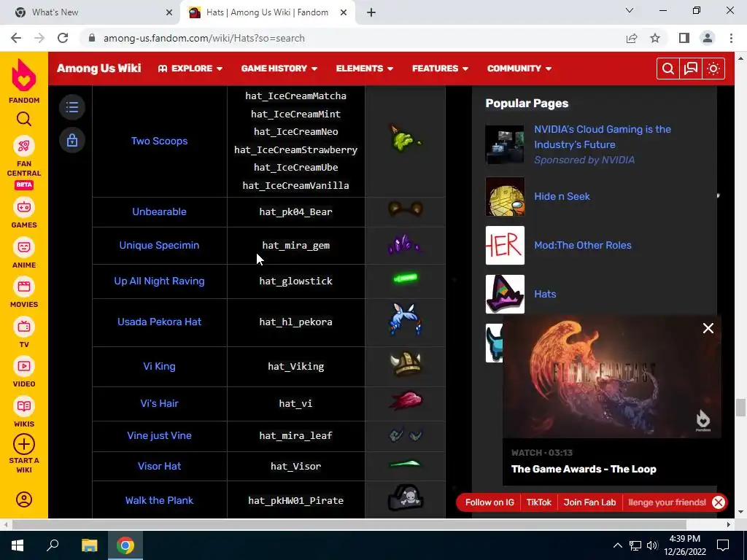This screenshot has width=747, height=560.
Task: Click the TikTok button
Action: pos(539,502)
